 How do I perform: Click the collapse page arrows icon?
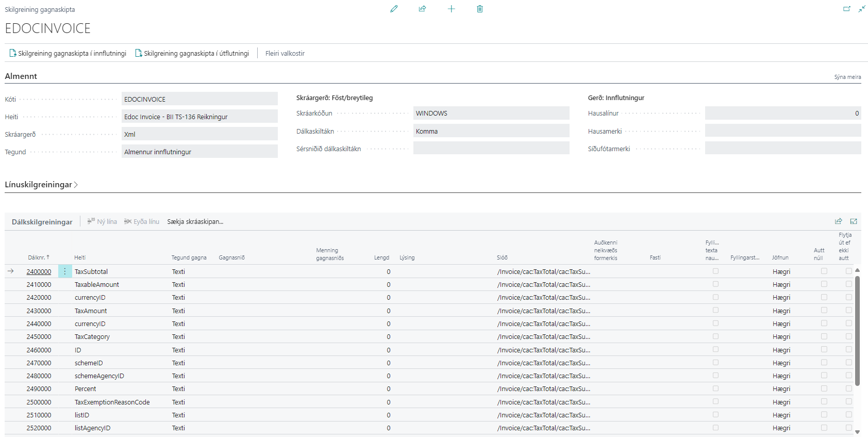tap(862, 9)
